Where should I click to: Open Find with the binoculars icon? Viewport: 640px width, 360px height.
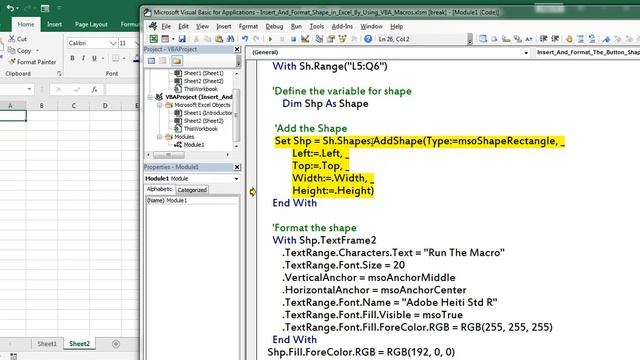[x=231, y=39]
